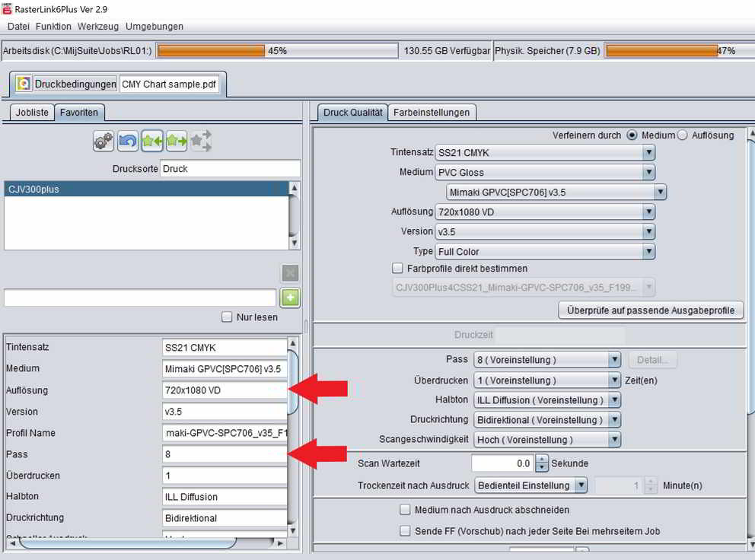Select the 'Auflösung' radio button
This screenshot has height=560, width=755.
[x=682, y=135]
